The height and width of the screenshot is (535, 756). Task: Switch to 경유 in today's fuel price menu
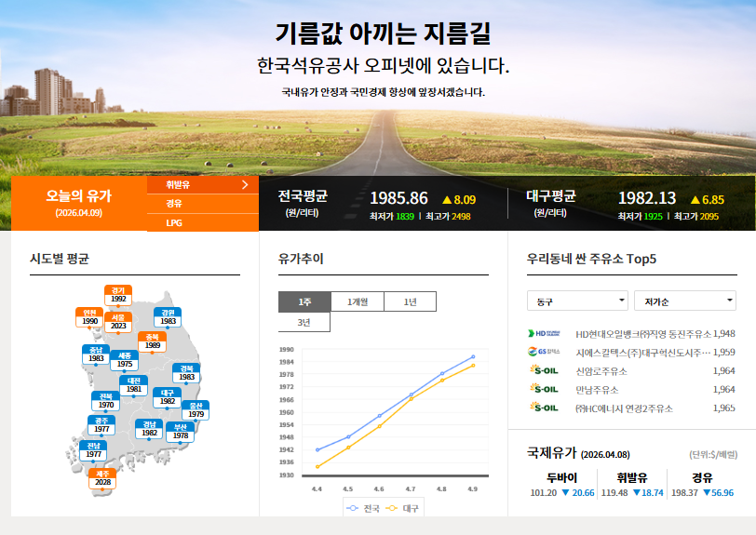[x=202, y=203]
